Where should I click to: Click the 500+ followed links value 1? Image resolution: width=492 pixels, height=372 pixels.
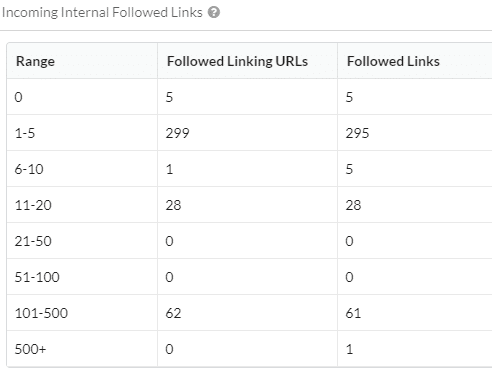[x=349, y=349]
